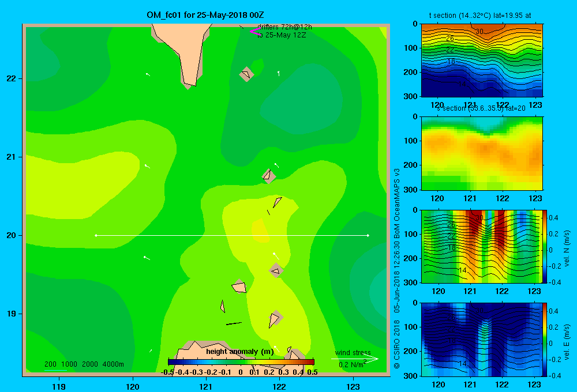Click the 'height anomaly (m)' legend label
Viewport: 577px width, 392px height.
(240, 352)
